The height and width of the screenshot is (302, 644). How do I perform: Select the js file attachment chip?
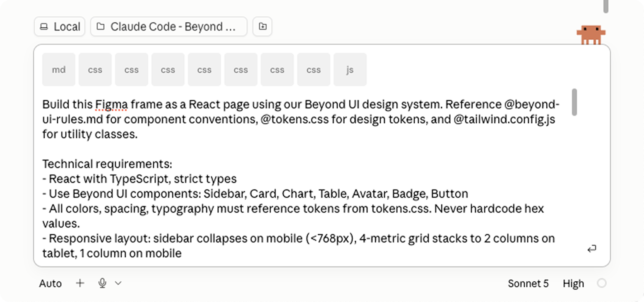pyautogui.click(x=350, y=70)
